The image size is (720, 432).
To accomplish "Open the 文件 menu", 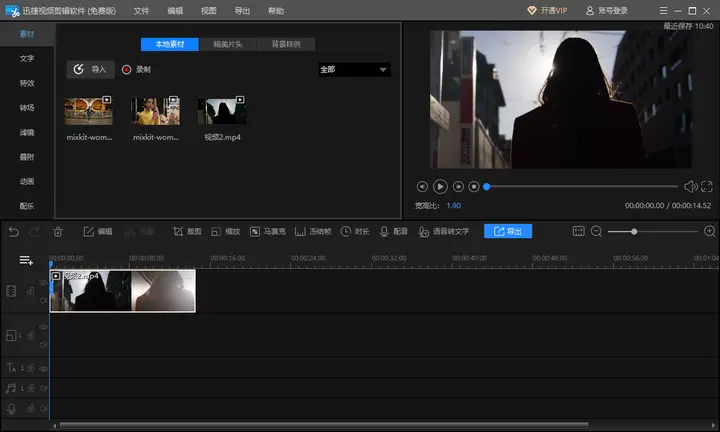I will (x=141, y=11).
